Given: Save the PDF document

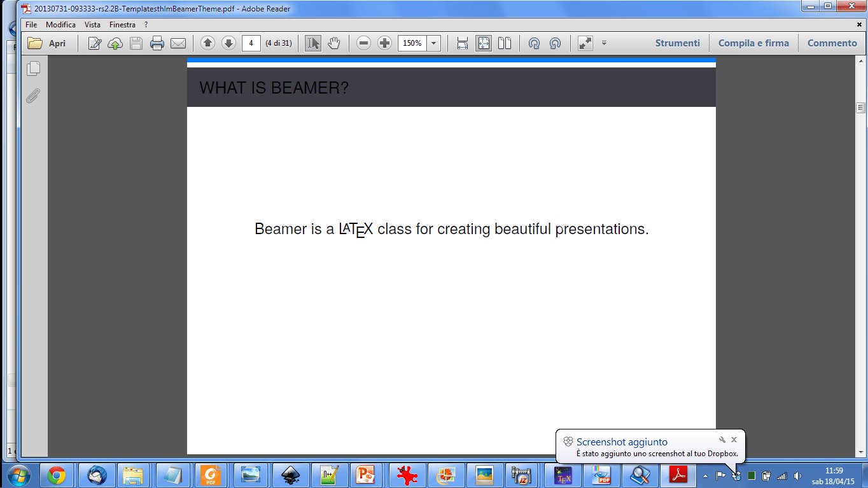Looking at the screenshot, I should 136,43.
